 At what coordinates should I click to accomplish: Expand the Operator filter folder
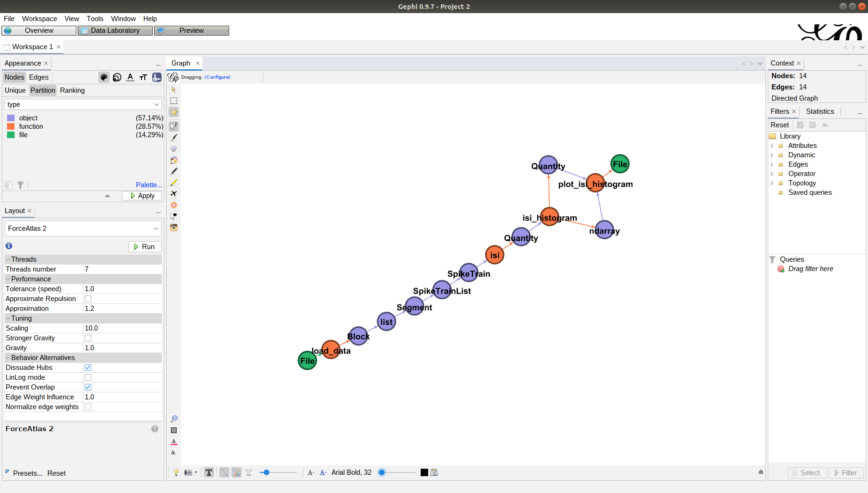click(772, 174)
